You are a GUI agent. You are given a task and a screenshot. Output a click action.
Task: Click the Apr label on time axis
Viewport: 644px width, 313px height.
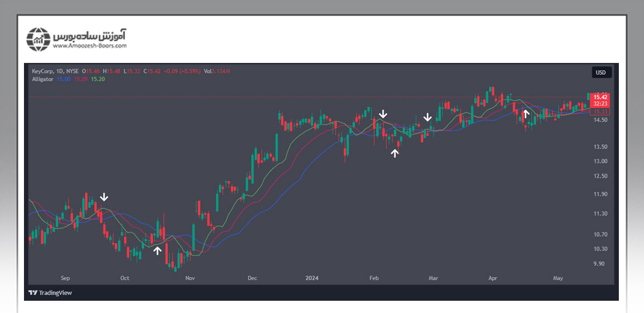click(x=492, y=277)
